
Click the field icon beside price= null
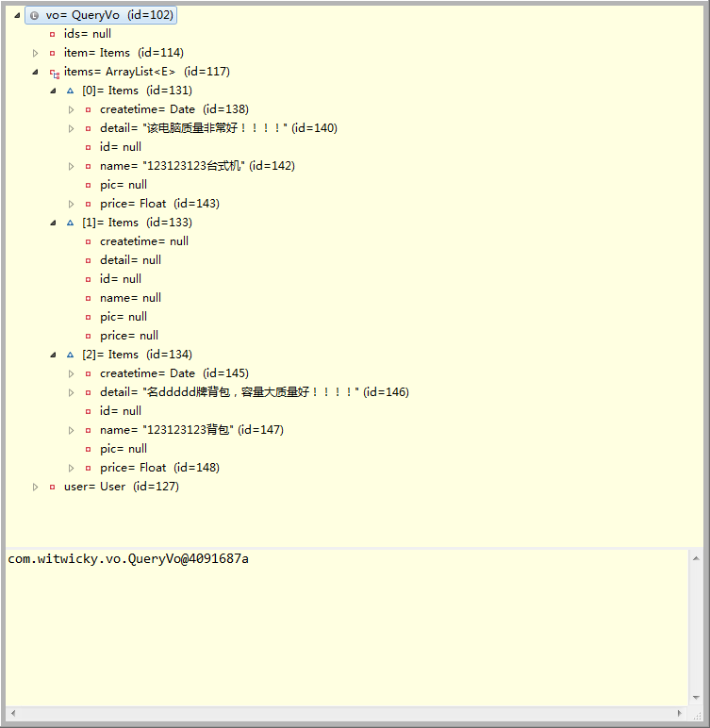tap(89, 336)
